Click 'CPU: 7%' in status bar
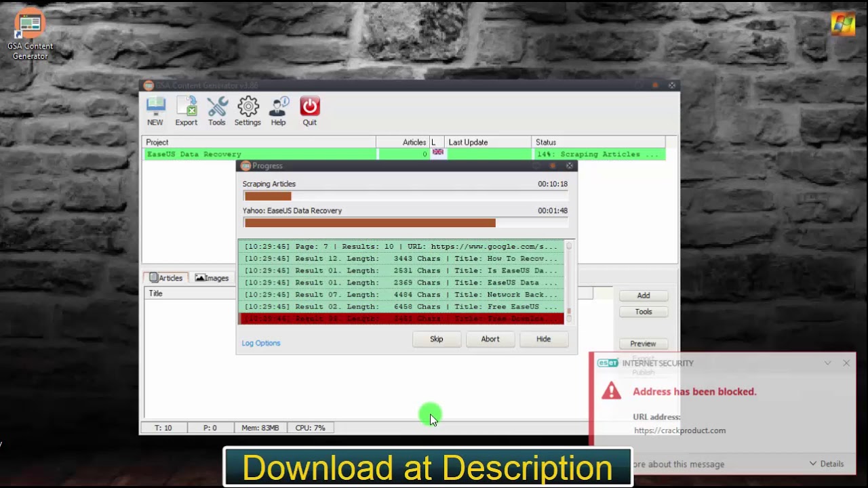 coord(311,428)
